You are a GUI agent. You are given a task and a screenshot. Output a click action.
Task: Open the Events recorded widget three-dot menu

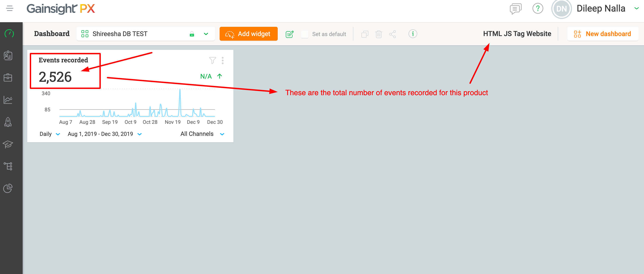(223, 60)
